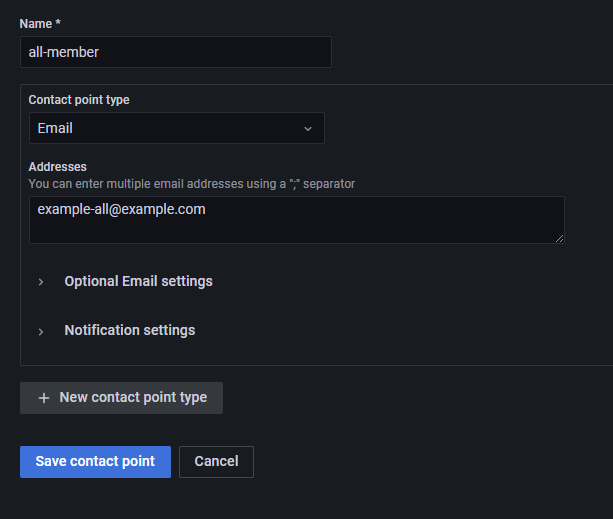The image size is (613, 519).
Task: Expand the Optional Email settings section
Action: pos(138,281)
